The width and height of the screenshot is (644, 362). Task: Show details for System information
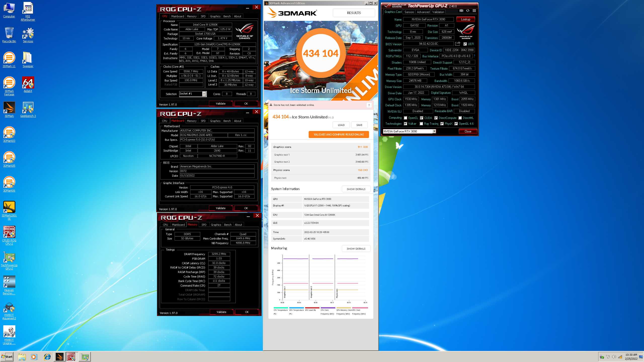point(356,189)
